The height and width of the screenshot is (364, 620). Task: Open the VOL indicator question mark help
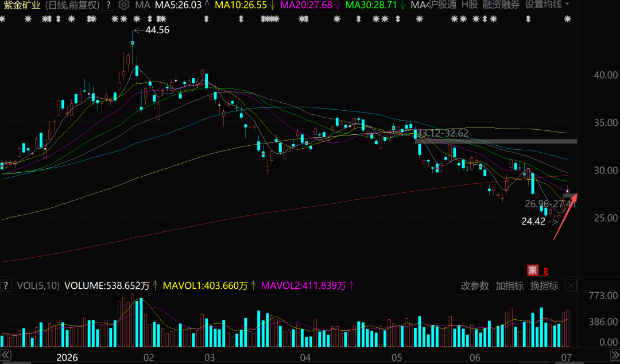6,286
